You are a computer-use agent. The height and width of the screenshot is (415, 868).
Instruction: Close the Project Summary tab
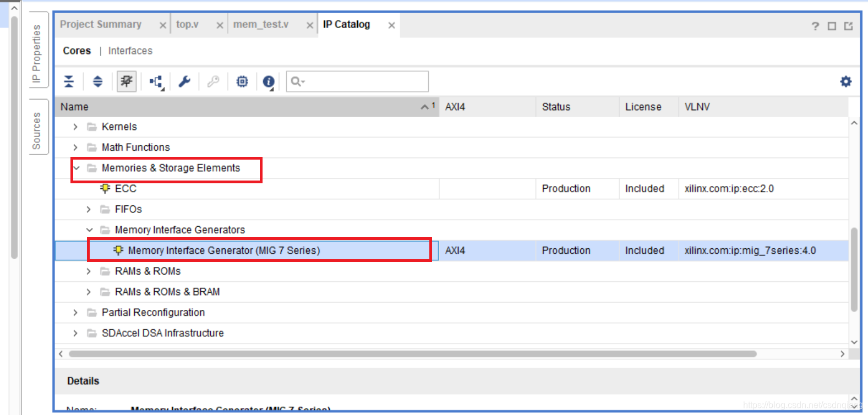coord(162,25)
